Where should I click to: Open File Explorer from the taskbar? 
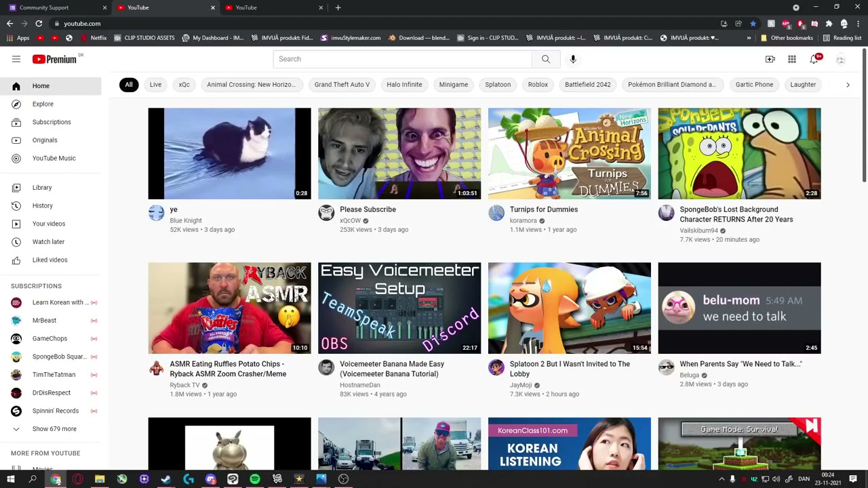click(x=100, y=479)
